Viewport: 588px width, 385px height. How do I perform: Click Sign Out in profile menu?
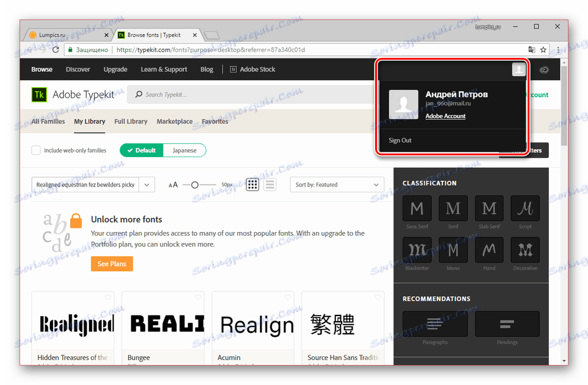[400, 140]
